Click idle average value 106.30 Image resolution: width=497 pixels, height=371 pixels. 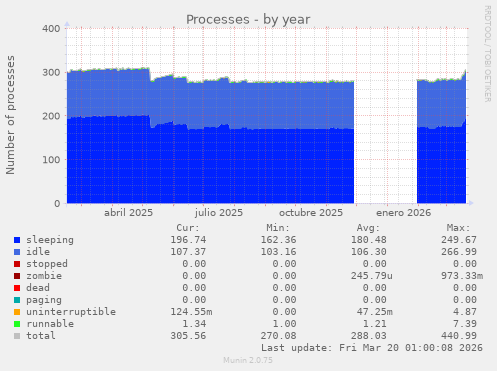point(369,252)
